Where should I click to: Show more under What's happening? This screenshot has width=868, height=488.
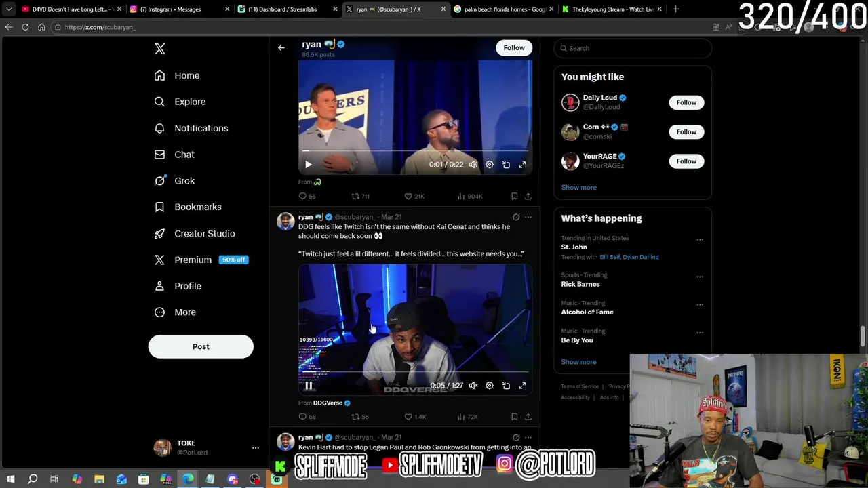coord(578,362)
